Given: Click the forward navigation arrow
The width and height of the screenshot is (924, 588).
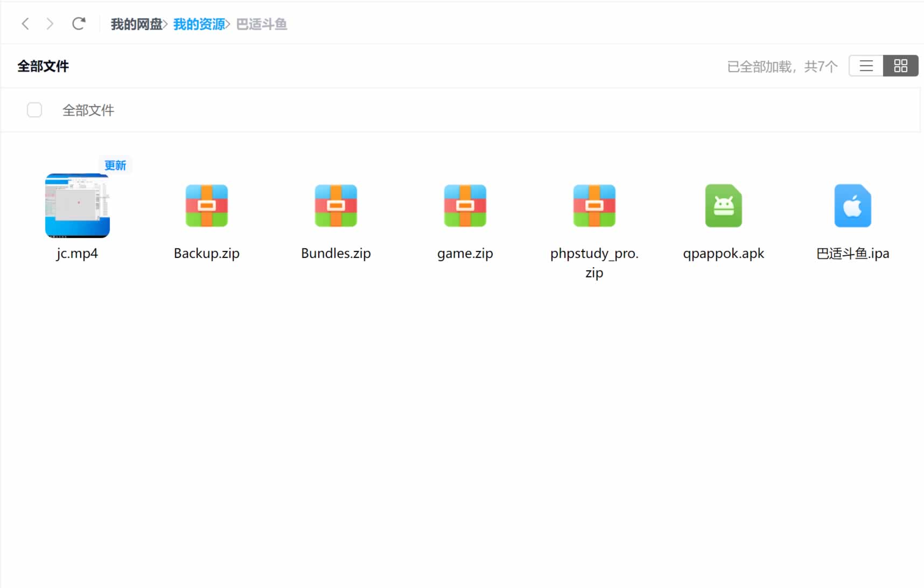Looking at the screenshot, I should [x=50, y=24].
